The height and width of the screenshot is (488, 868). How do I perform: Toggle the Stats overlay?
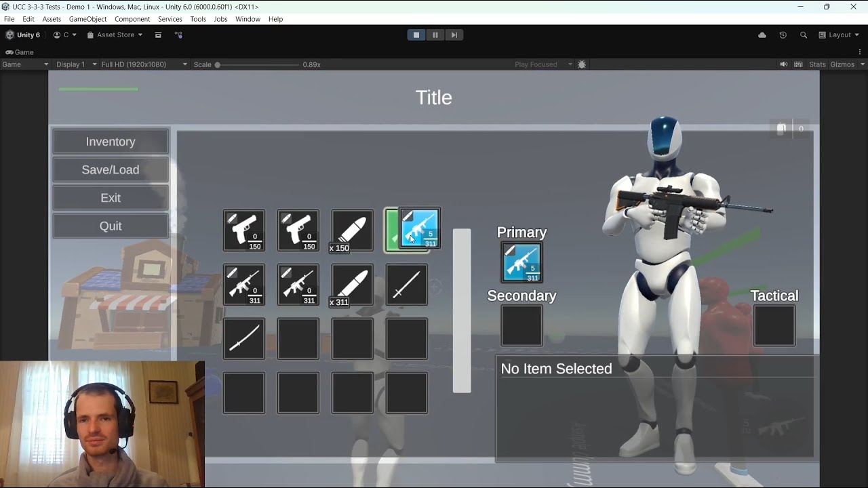point(817,64)
